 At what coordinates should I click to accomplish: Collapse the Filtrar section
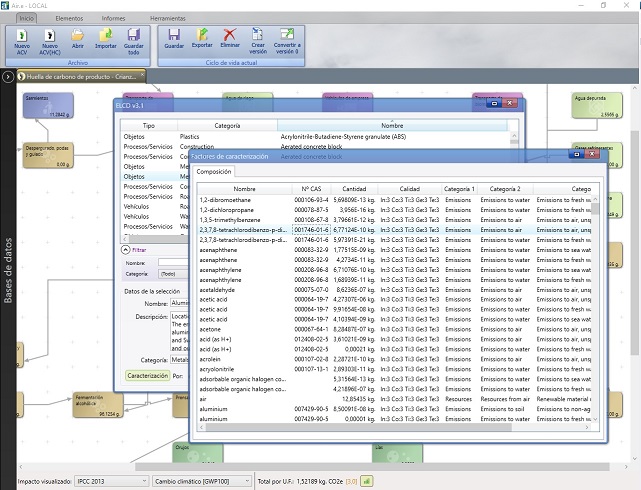pos(126,249)
